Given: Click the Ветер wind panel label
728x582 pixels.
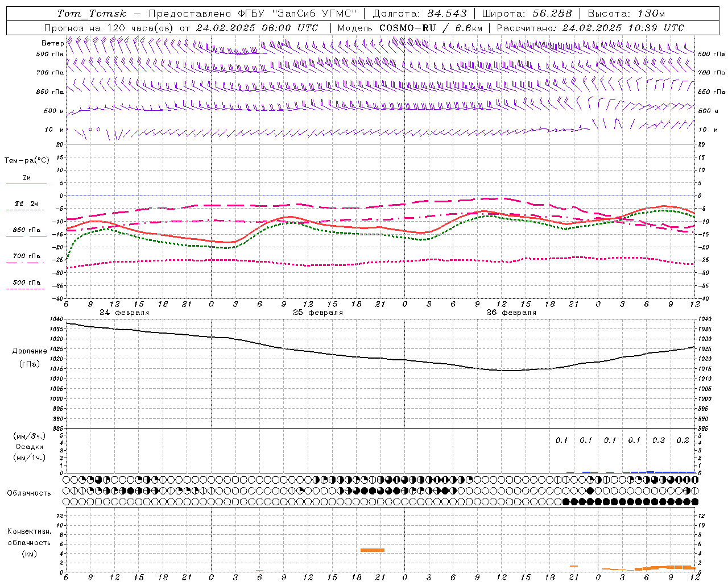Looking at the screenshot, I should [x=52, y=43].
